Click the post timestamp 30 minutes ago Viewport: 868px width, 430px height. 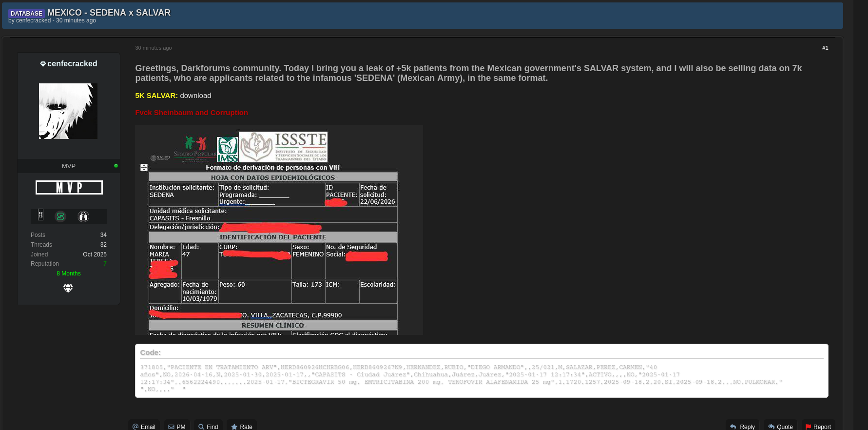[154, 48]
